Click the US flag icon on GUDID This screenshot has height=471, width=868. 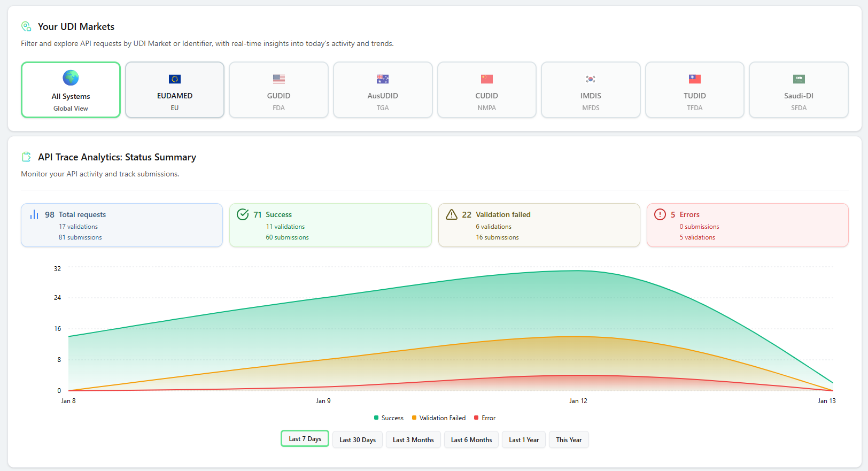279,79
